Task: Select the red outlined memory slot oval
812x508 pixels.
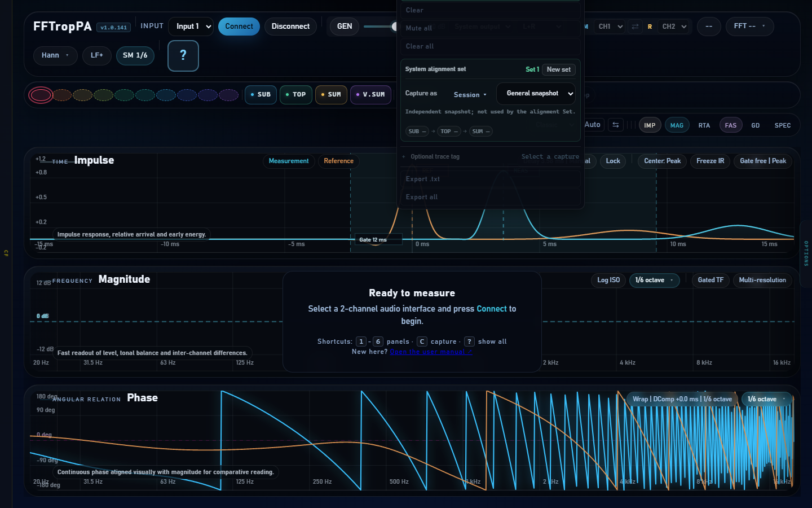Action: tap(41, 95)
